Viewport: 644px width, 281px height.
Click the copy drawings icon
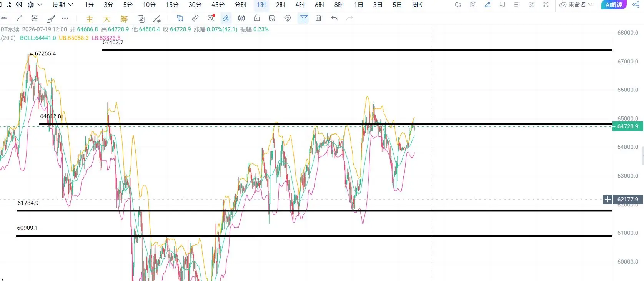(180, 18)
